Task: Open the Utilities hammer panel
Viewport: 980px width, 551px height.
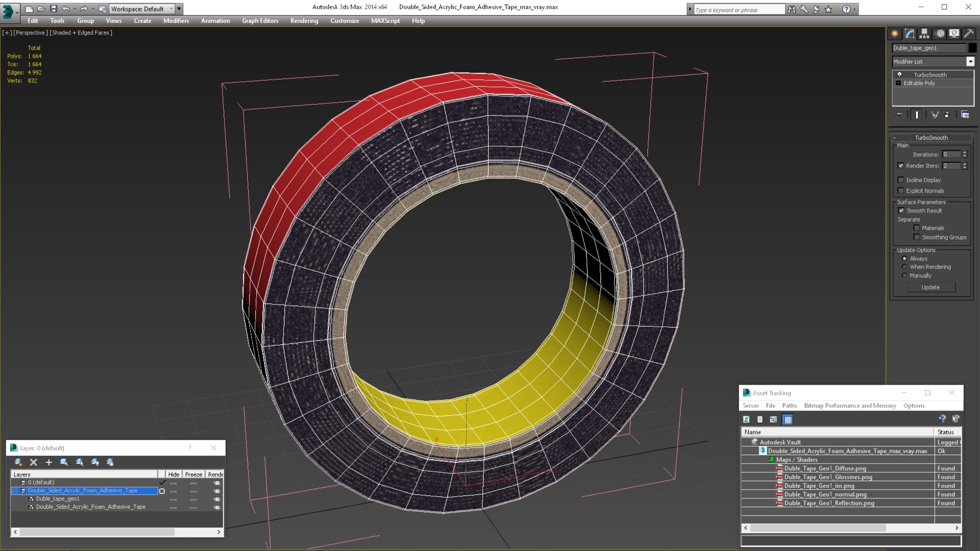Action: tap(969, 34)
